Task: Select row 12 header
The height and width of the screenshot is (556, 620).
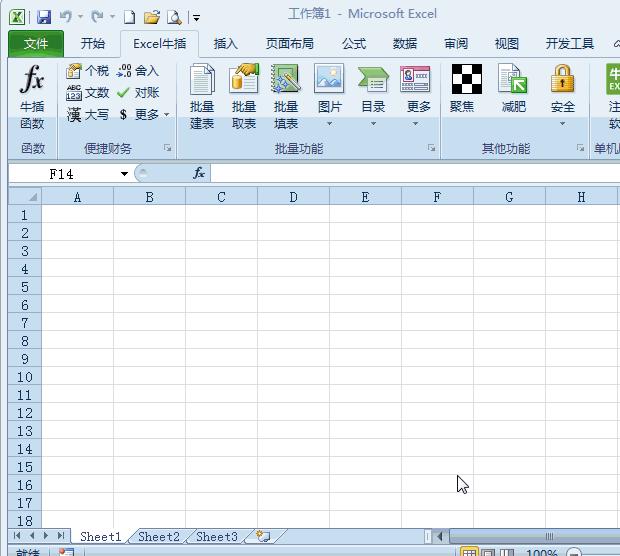Action: click(25, 413)
